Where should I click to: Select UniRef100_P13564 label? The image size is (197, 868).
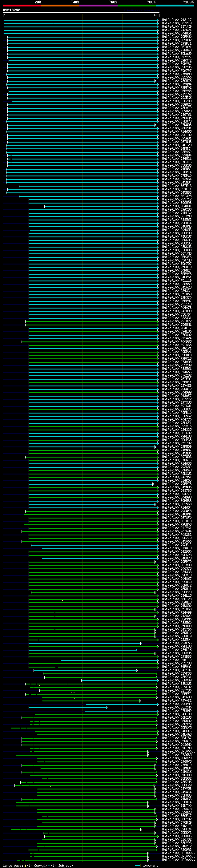[x=177, y=179]
